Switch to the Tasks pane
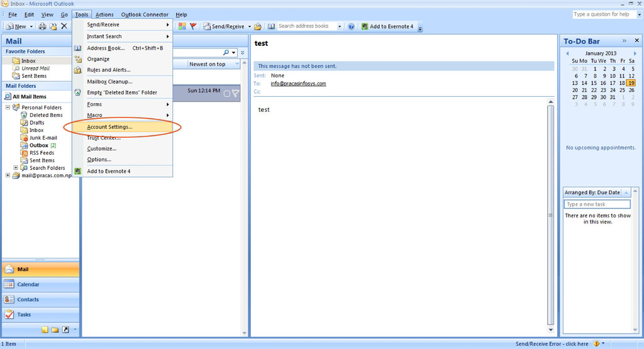644x349 pixels. pos(41,314)
